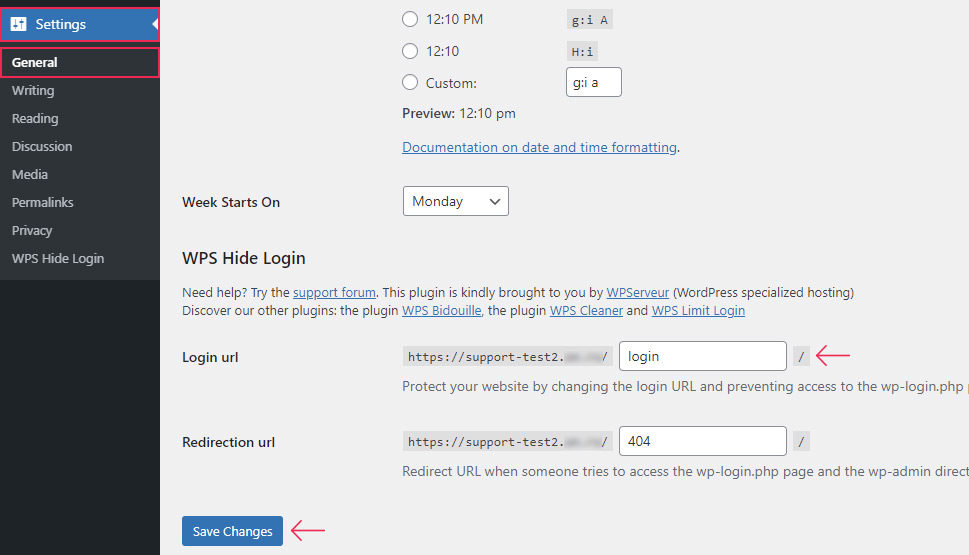Click the Save Changes button
Viewport: 969px width, 555px height.
point(232,531)
